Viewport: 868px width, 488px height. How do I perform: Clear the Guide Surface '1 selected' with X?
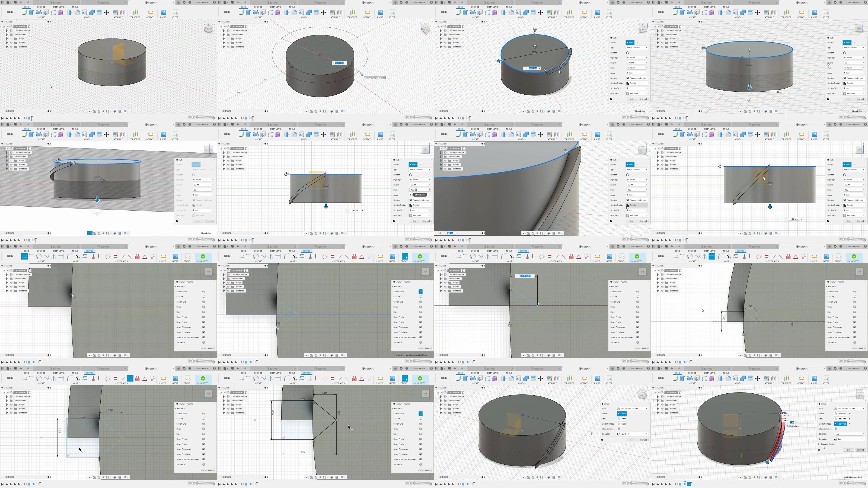[x=850, y=424]
